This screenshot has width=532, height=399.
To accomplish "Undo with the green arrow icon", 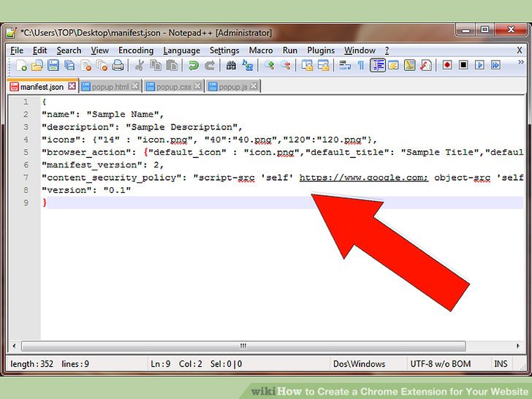I will [194, 65].
